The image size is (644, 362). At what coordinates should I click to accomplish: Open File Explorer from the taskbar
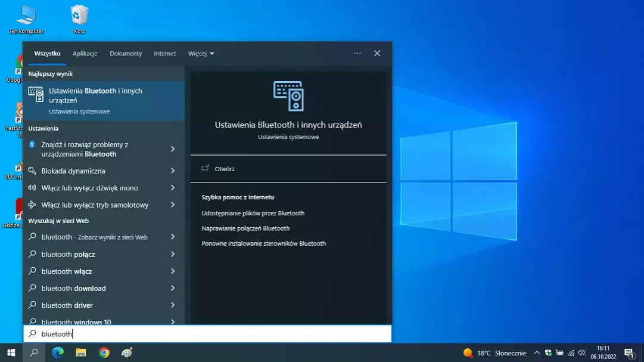click(80, 352)
